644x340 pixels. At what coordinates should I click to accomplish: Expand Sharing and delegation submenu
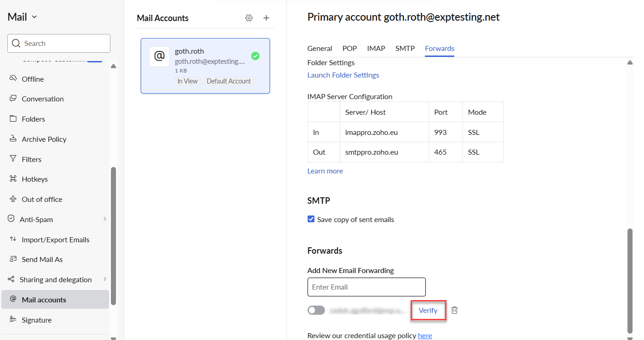point(105,279)
